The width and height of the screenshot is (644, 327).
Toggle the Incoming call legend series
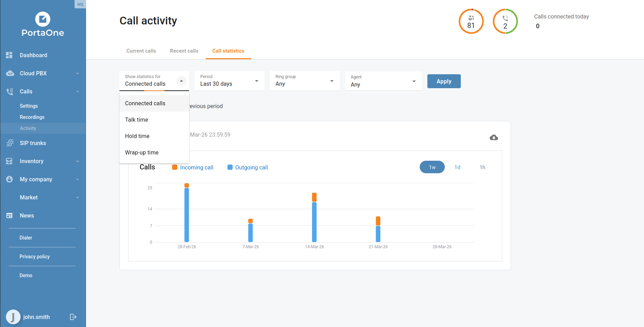click(x=196, y=167)
